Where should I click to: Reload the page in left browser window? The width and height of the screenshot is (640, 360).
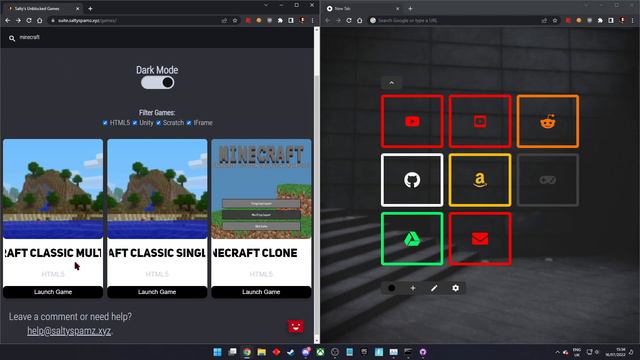click(29, 20)
